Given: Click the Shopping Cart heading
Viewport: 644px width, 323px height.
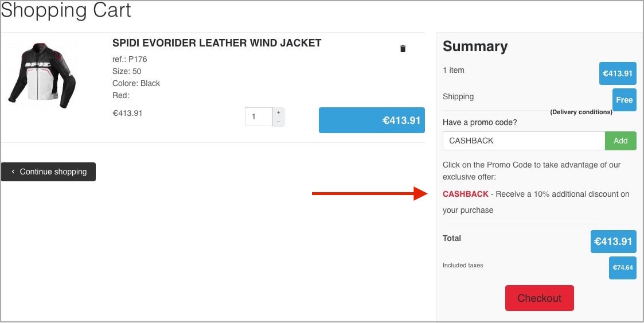Looking at the screenshot, I should 67,10.
